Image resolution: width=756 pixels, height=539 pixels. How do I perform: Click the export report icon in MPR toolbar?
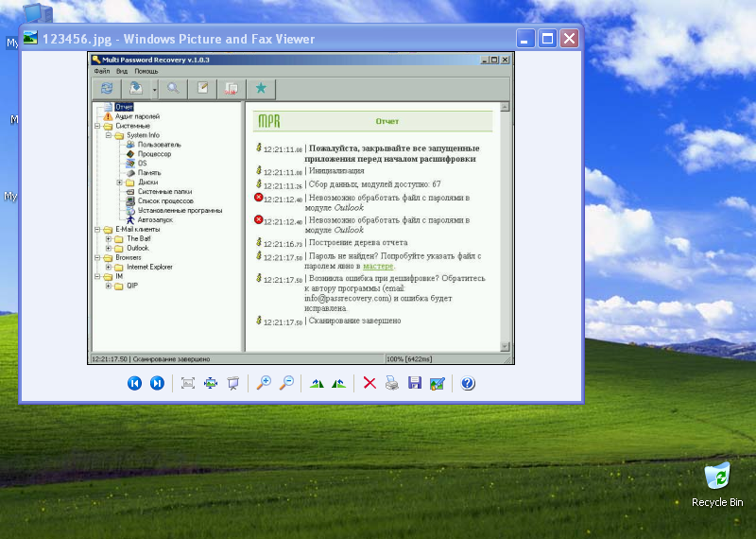(x=136, y=88)
